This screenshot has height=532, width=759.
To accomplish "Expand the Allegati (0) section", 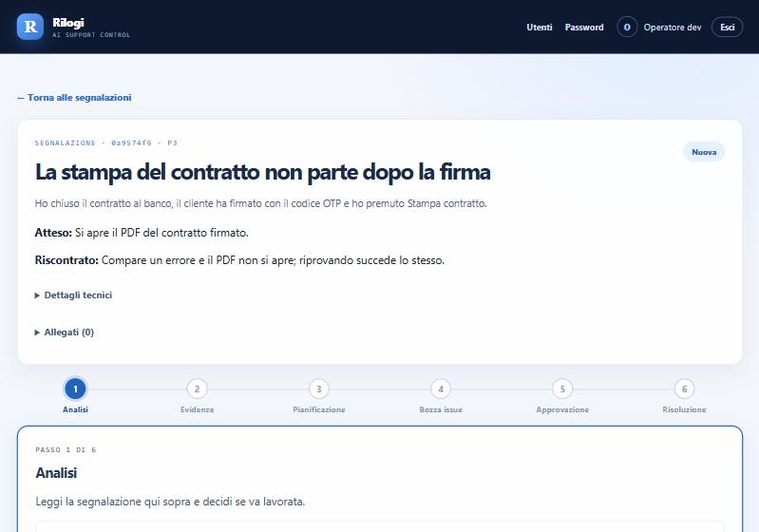I will [x=65, y=332].
